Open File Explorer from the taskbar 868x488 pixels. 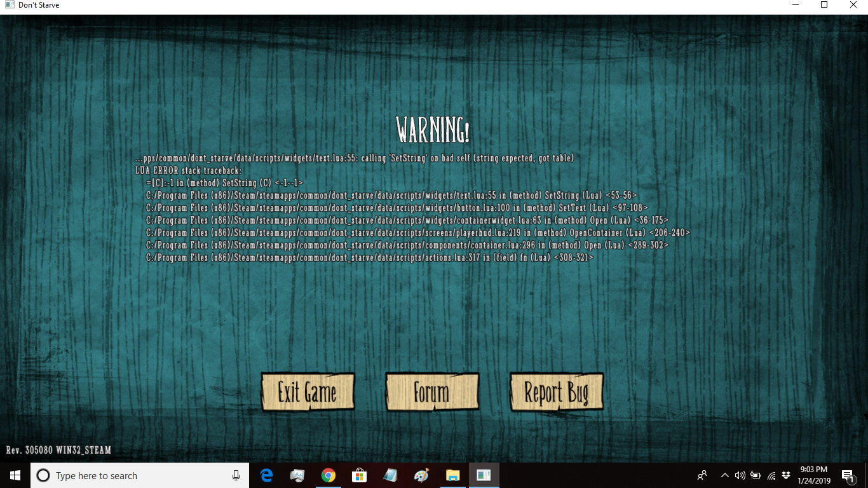(452, 475)
